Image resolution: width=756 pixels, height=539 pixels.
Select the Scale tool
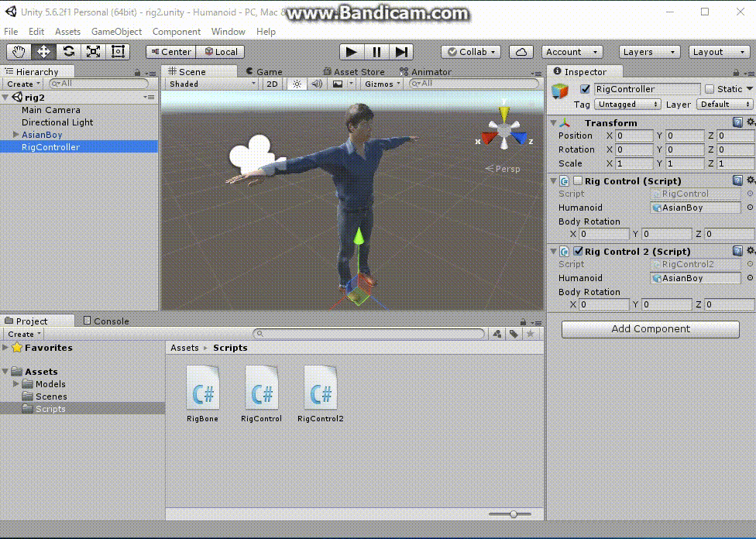point(94,52)
